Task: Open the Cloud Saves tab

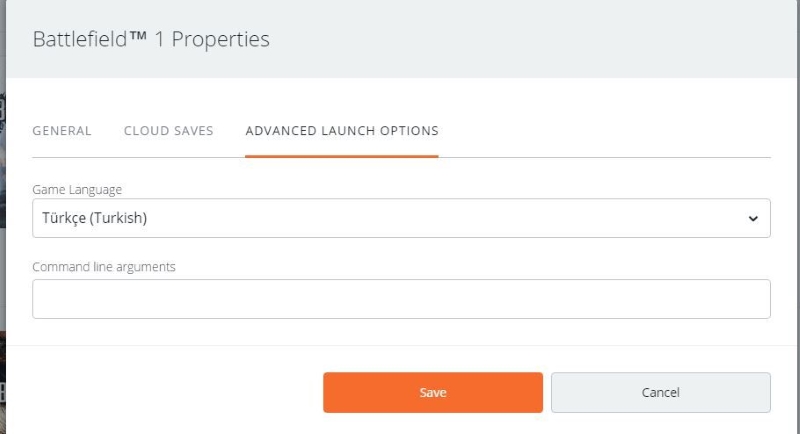Action: tap(168, 131)
